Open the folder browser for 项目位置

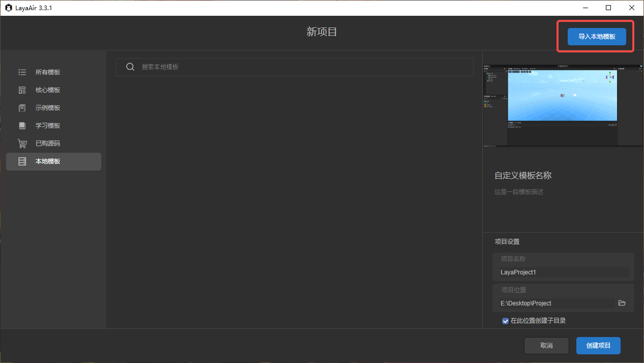[622, 303]
